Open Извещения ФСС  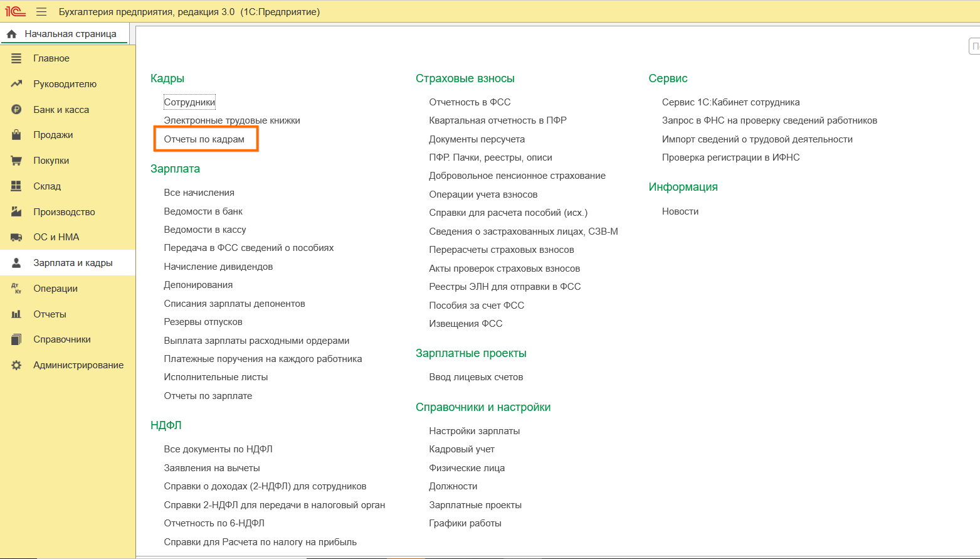(466, 324)
